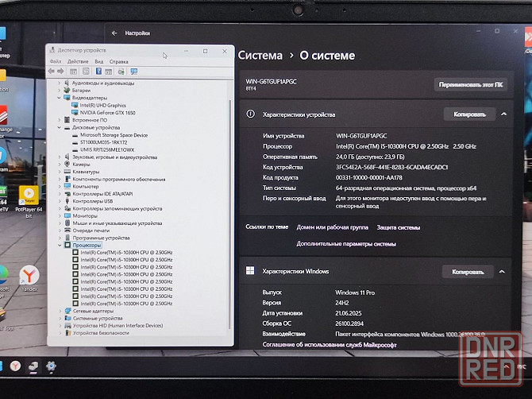Click the update driver toolbar icon
This screenshot has width=532, height=399.
click(x=121, y=72)
